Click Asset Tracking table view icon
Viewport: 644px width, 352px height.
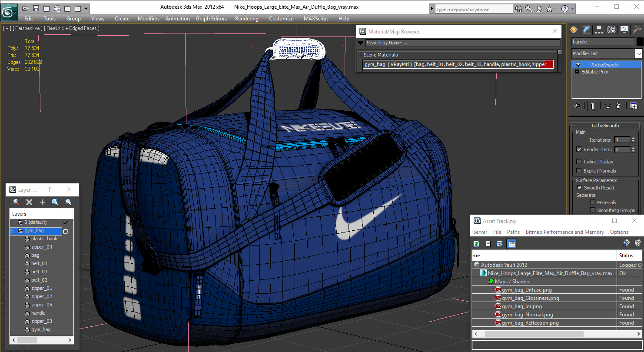pyautogui.click(x=512, y=244)
